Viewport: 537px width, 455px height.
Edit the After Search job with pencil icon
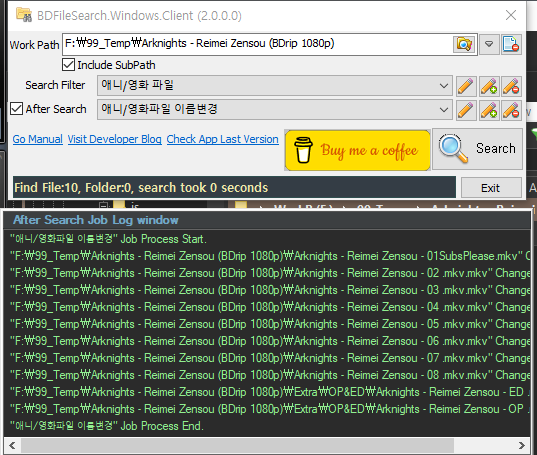coord(466,110)
